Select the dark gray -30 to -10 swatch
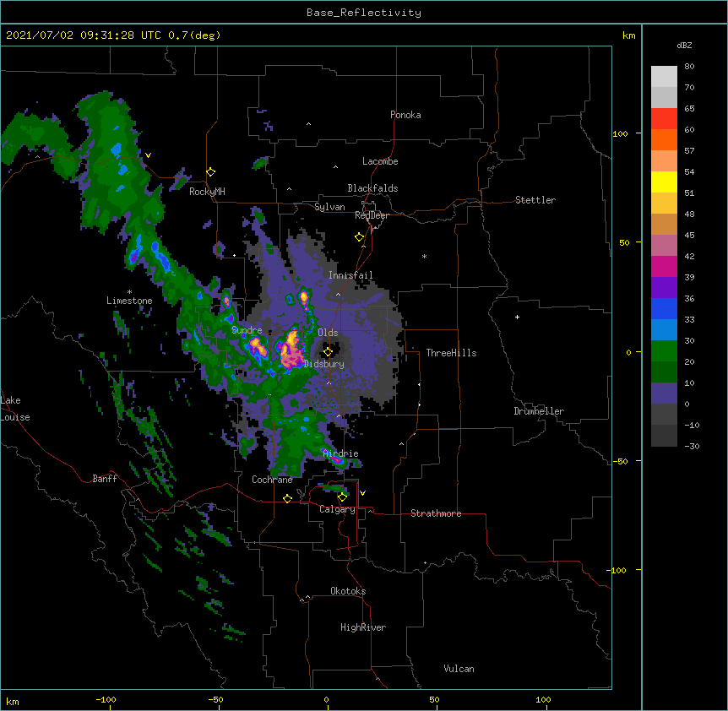Viewport: 728px width, 711px height. [664, 436]
